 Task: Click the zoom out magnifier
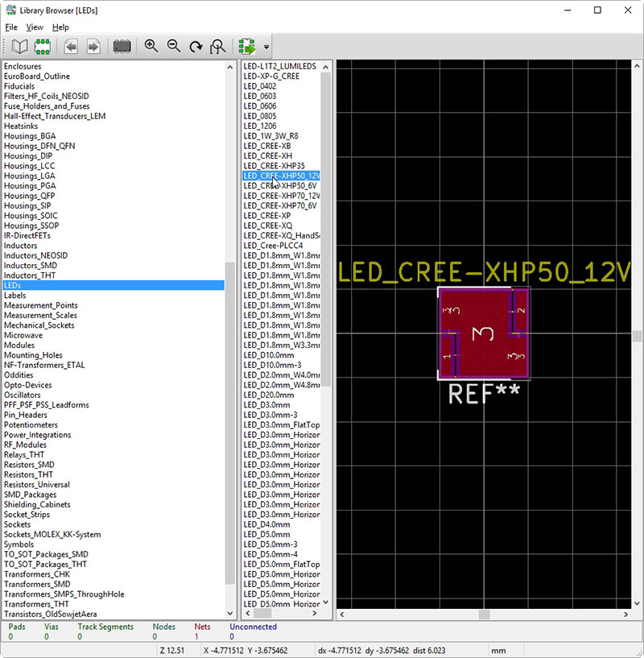[173, 47]
